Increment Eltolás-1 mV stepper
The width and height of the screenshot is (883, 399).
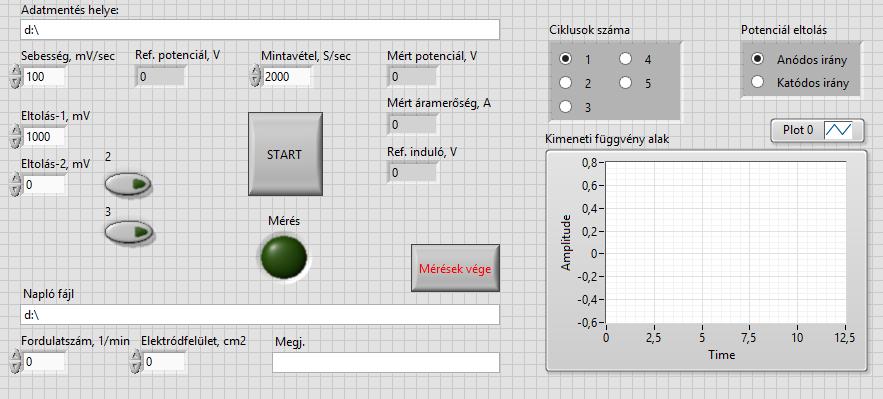point(16,131)
